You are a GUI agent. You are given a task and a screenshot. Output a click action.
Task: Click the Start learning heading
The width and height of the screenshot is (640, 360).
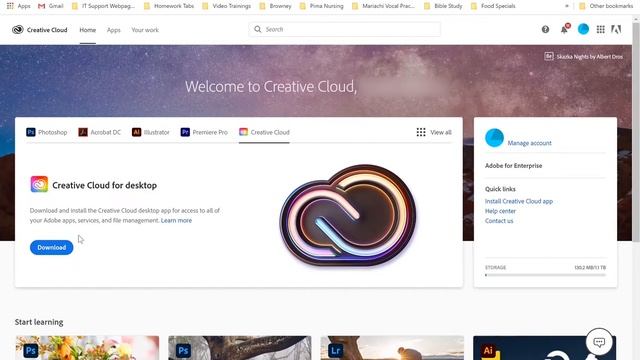coord(39,322)
